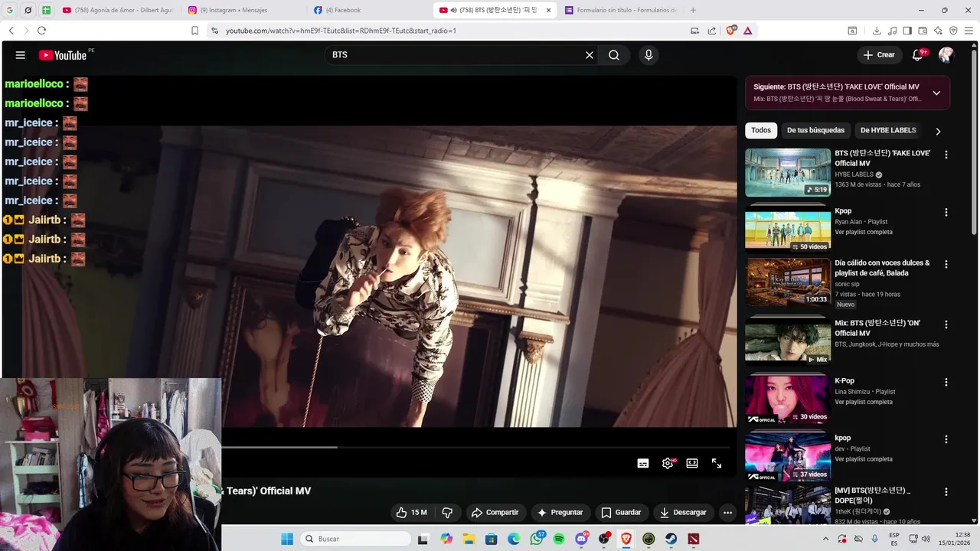
Task: Open options for kpop dev playlist
Action: pyautogui.click(x=946, y=439)
